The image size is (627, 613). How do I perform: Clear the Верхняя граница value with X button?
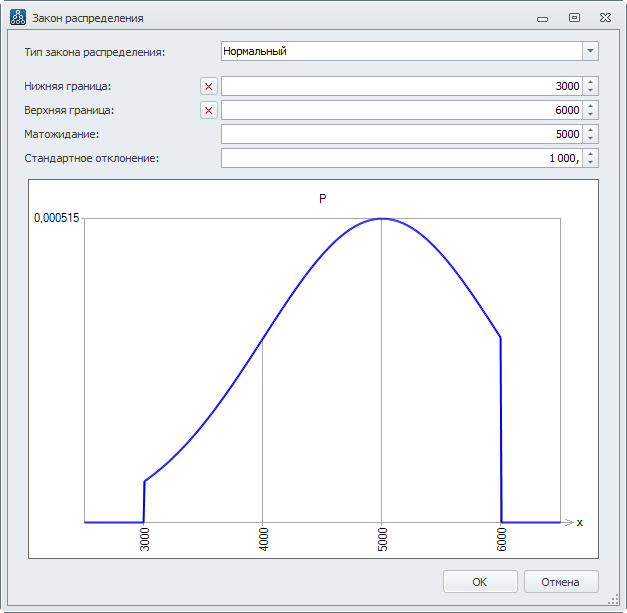208,110
